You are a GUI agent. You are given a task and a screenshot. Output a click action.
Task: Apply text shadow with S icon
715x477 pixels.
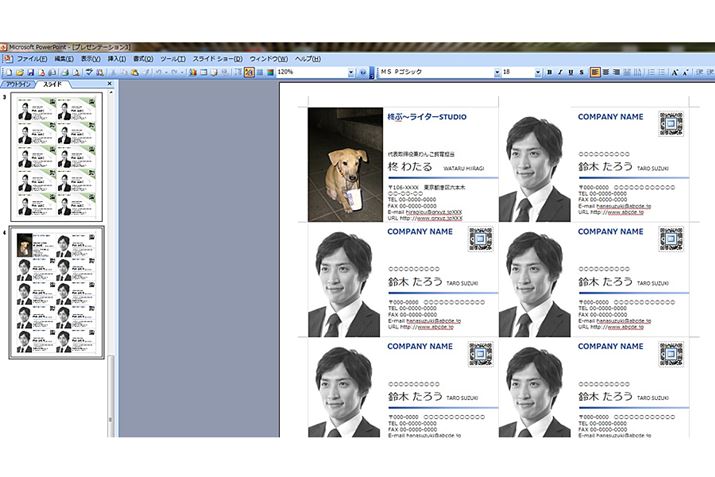[582, 73]
